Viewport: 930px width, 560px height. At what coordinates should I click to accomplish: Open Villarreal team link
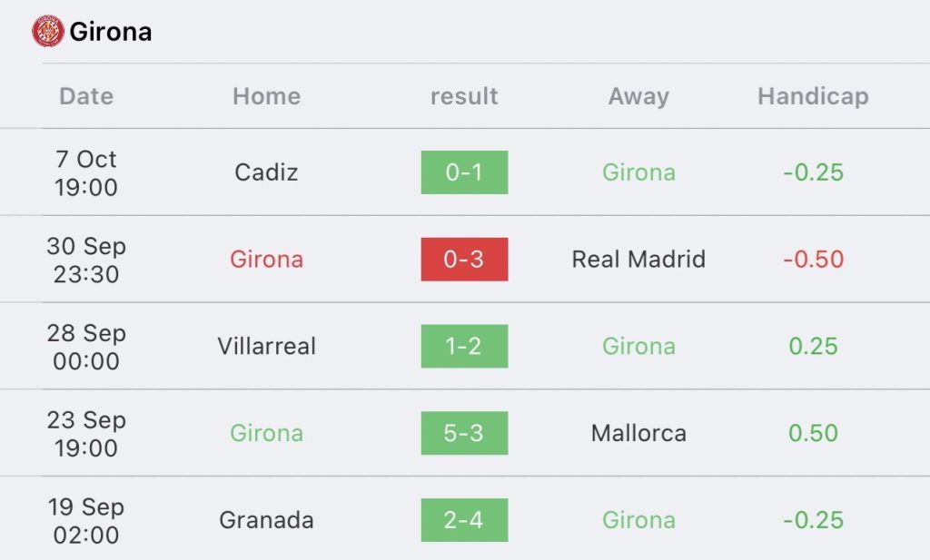[x=266, y=346]
